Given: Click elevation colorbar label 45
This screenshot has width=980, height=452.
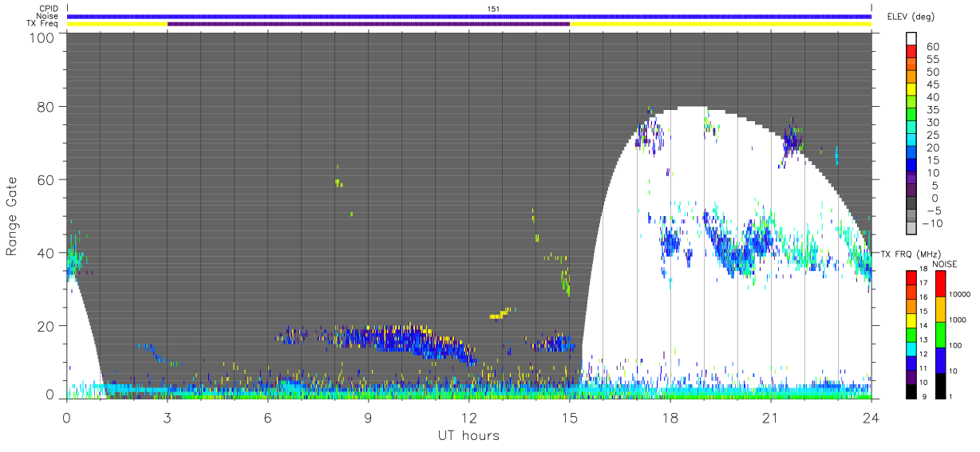Looking at the screenshot, I should (931, 85).
